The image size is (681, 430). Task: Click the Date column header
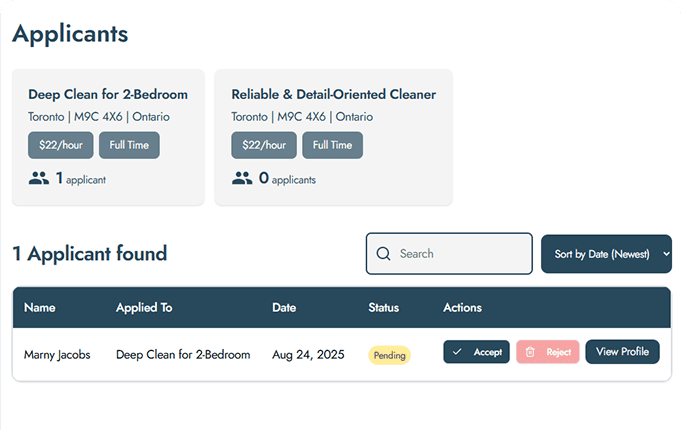tap(284, 307)
